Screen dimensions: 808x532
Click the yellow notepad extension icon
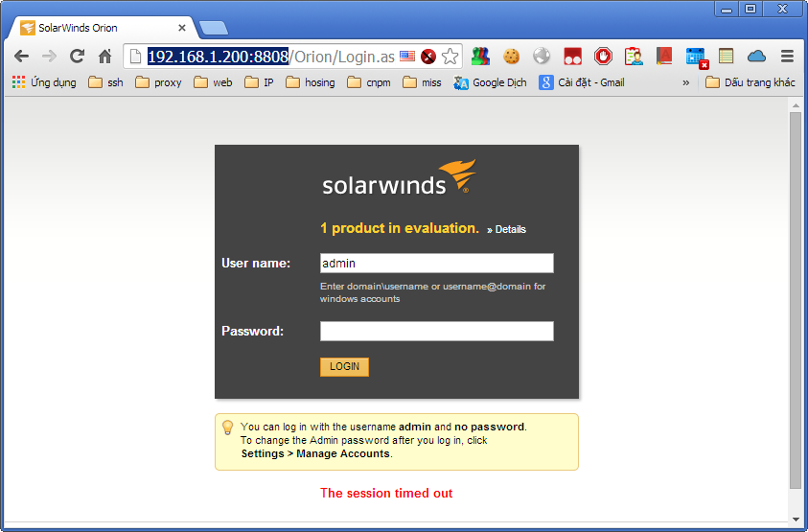726,56
